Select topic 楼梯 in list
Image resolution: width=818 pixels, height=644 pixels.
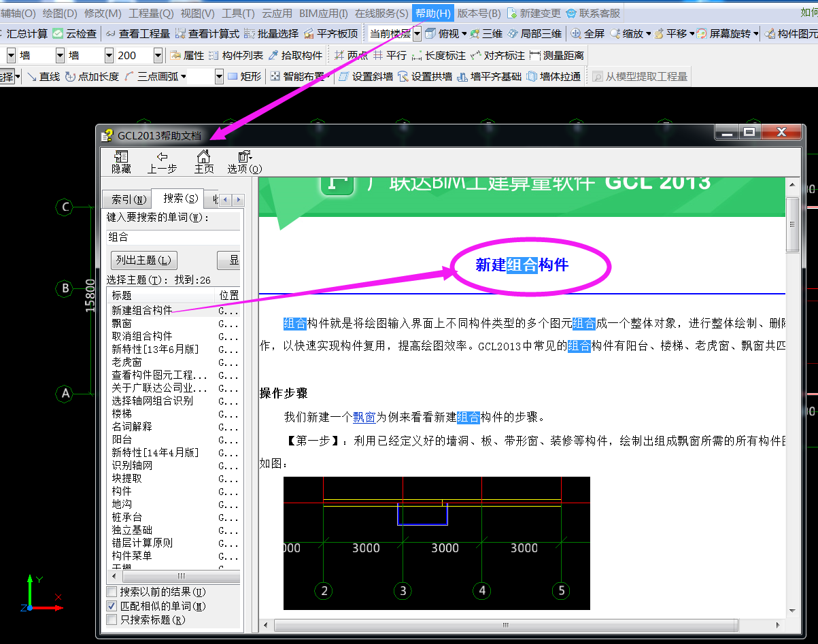122,413
